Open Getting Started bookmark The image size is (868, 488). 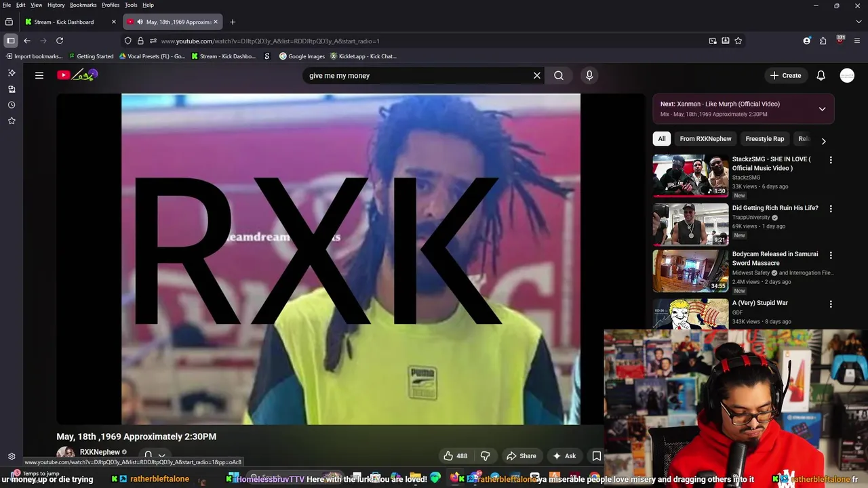pos(91,56)
